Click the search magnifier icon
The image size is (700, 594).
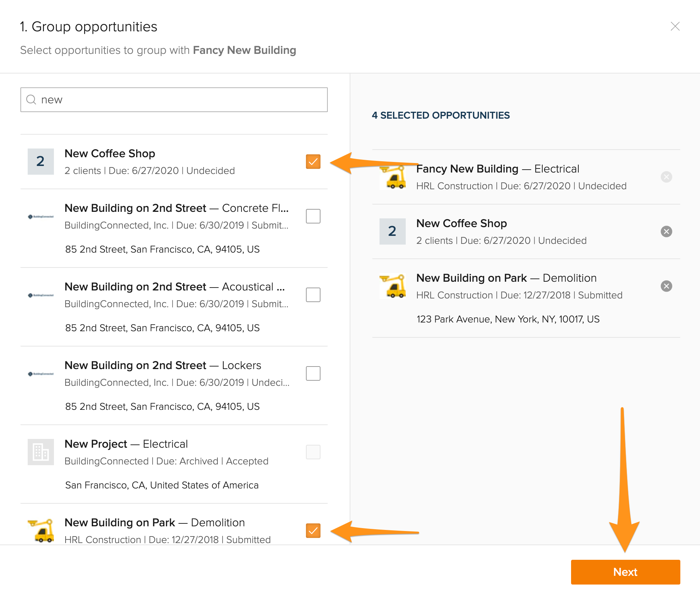pos(31,100)
